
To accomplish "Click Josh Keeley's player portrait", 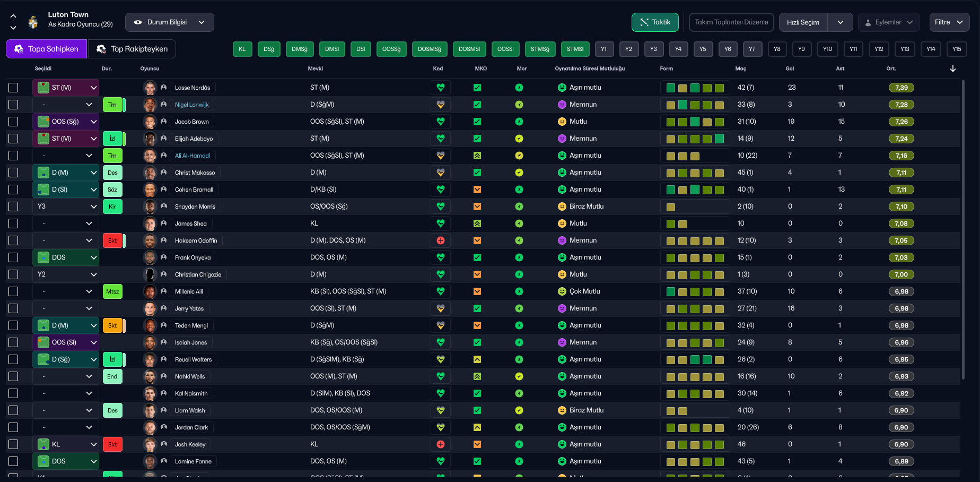I will click(150, 444).
